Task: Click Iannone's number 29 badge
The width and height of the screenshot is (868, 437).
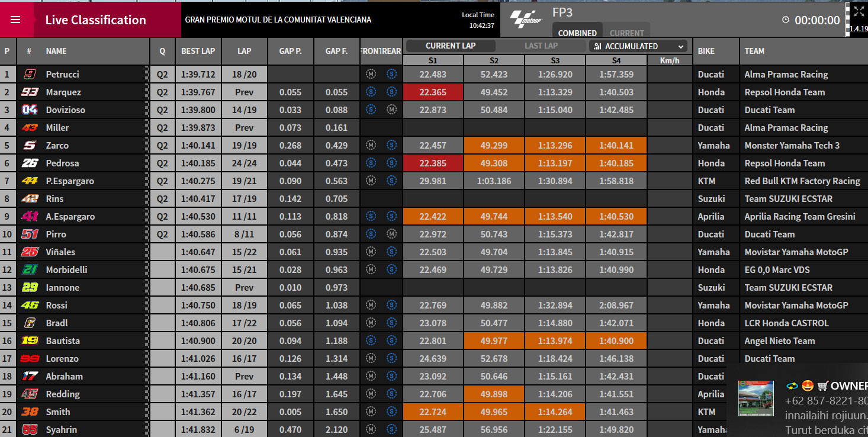Action: [x=30, y=287]
